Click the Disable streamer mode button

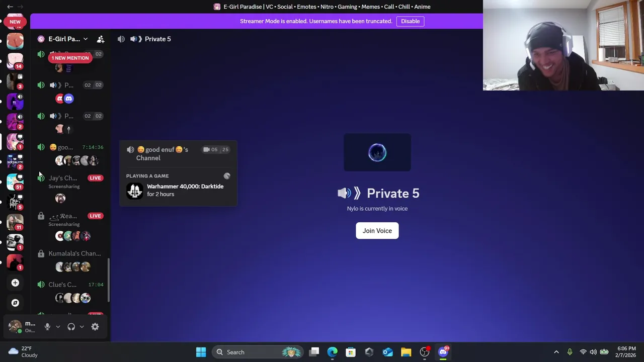click(410, 21)
